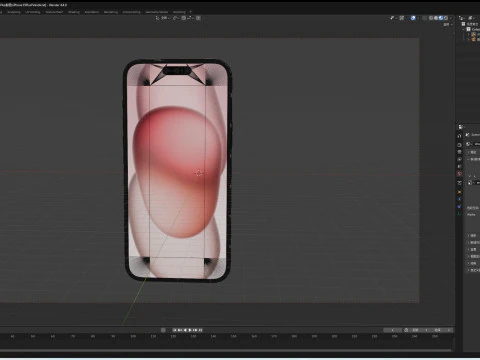Open the snapping options dropdown
Viewport: 480px width, 360px height.
pyautogui.click(x=190, y=18)
